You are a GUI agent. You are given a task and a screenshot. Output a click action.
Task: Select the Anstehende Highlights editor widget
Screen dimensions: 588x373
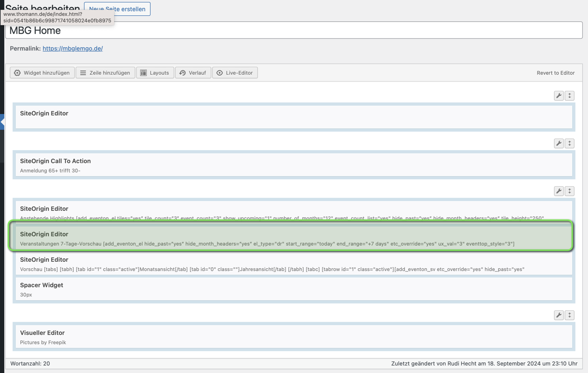(x=294, y=212)
